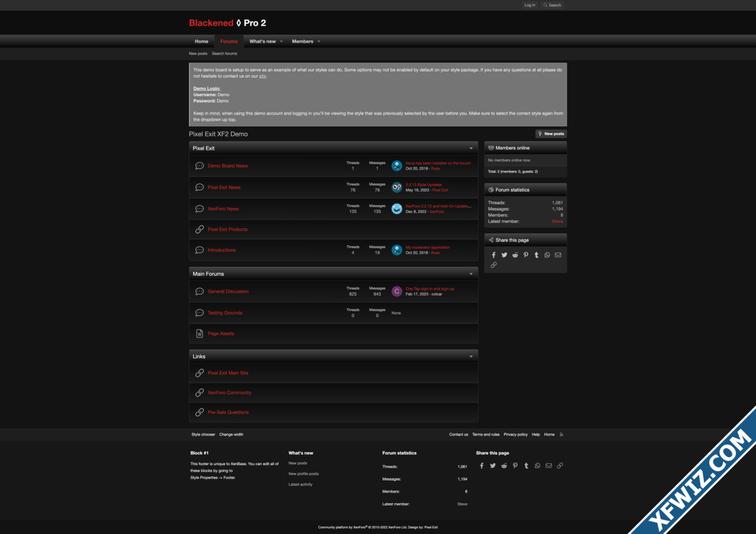Click the footer Facebook share icon

(481, 466)
